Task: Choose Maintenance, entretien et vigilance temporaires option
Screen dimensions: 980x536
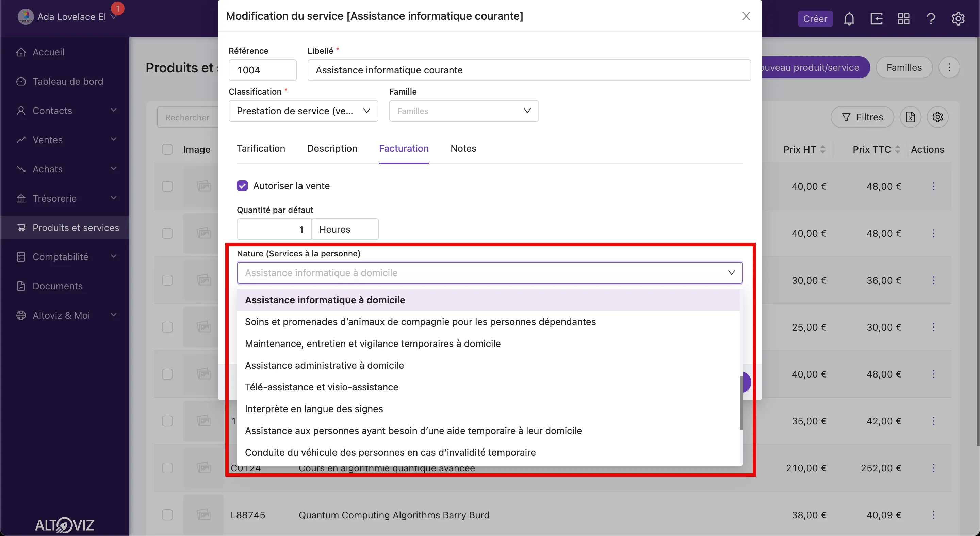Action: tap(488, 344)
